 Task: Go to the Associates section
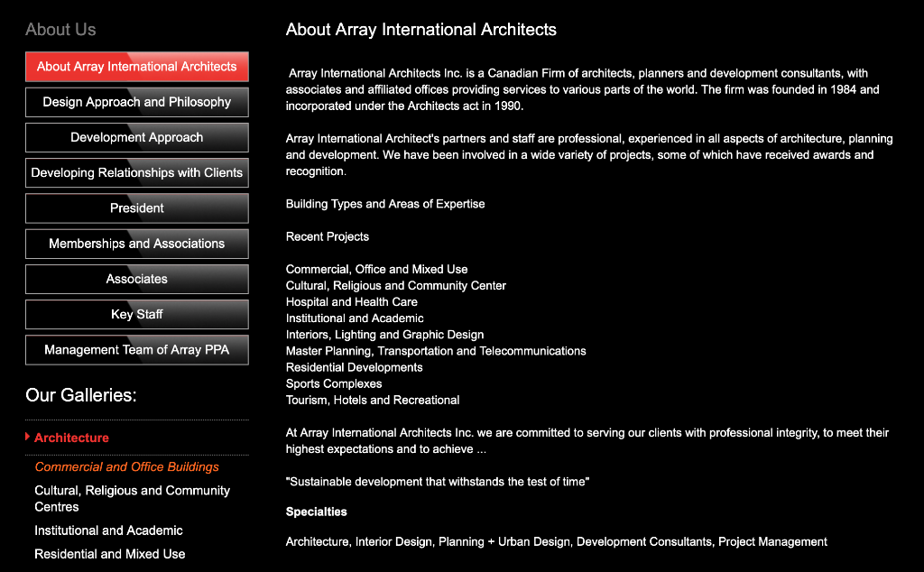(x=136, y=279)
